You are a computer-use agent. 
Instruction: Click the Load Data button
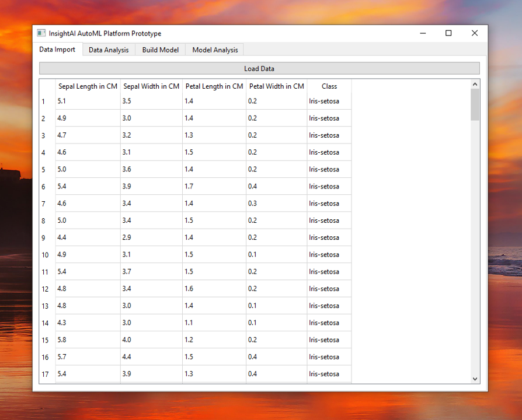pos(259,68)
